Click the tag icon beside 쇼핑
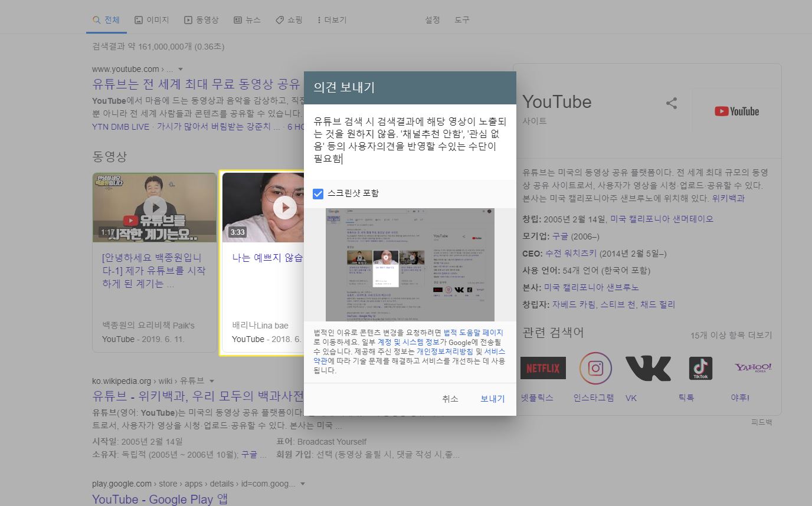812x506 pixels. pyautogui.click(x=280, y=19)
